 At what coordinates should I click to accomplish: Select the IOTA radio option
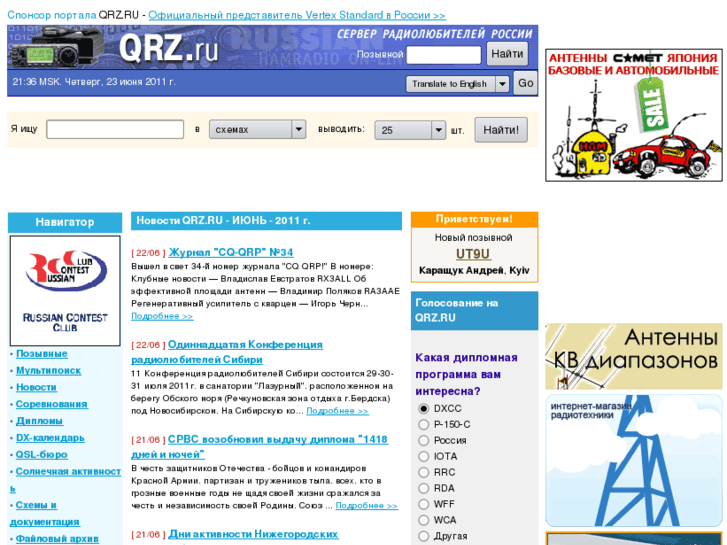tap(423, 456)
